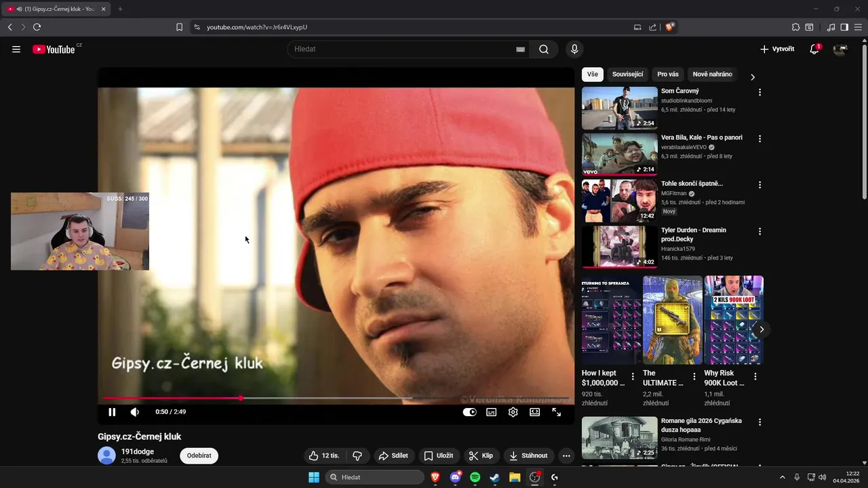Open Discord from the taskbar
This screenshot has width=868, height=488.
455,477
